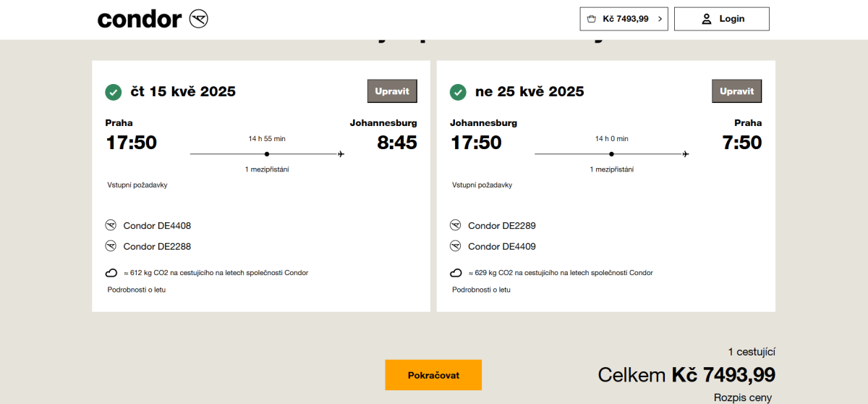Click the Condor icon beside DE2289
This screenshot has height=404, width=868.
[456, 225]
